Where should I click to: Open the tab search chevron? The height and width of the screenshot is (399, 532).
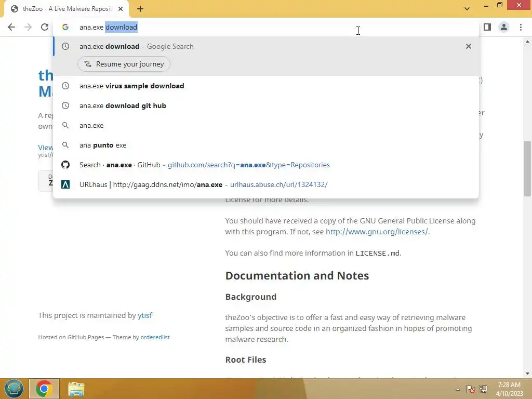(x=467, y=9)
